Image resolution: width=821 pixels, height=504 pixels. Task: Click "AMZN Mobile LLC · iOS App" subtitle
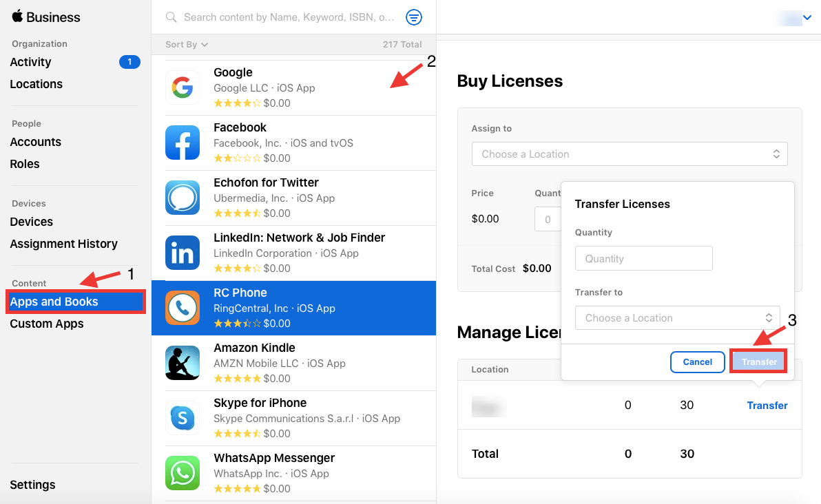tap(280, 364)
